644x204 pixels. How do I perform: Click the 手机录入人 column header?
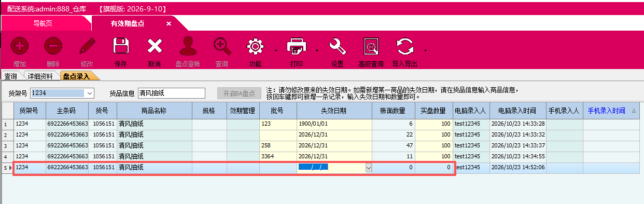click(x=564, y=111)
